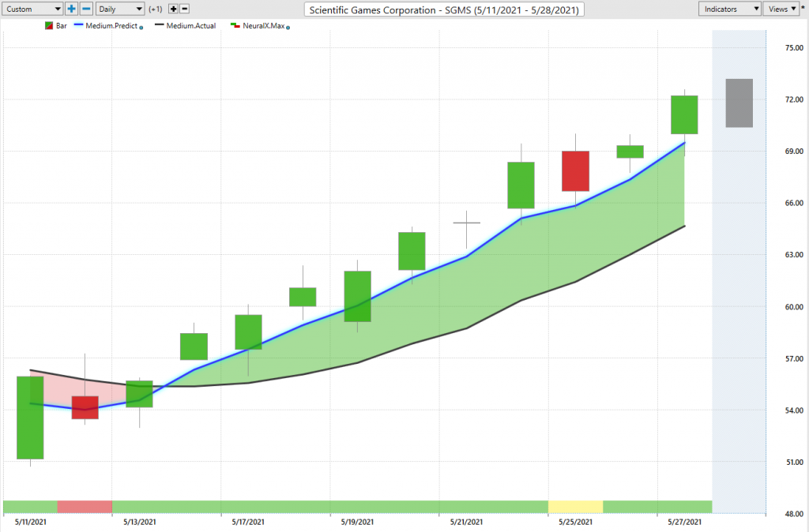Click the 72.00 price axis label
809x532 pixels.
click(x=794, y=99)
